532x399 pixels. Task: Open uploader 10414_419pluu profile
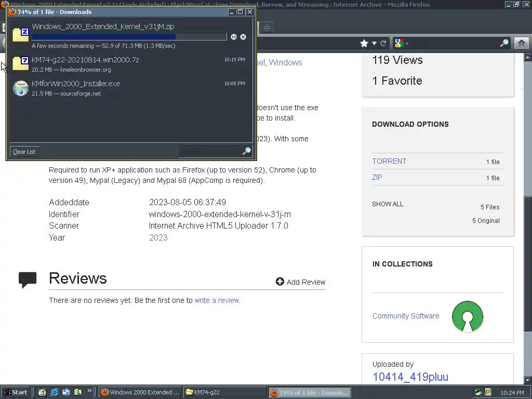[410, 377]
